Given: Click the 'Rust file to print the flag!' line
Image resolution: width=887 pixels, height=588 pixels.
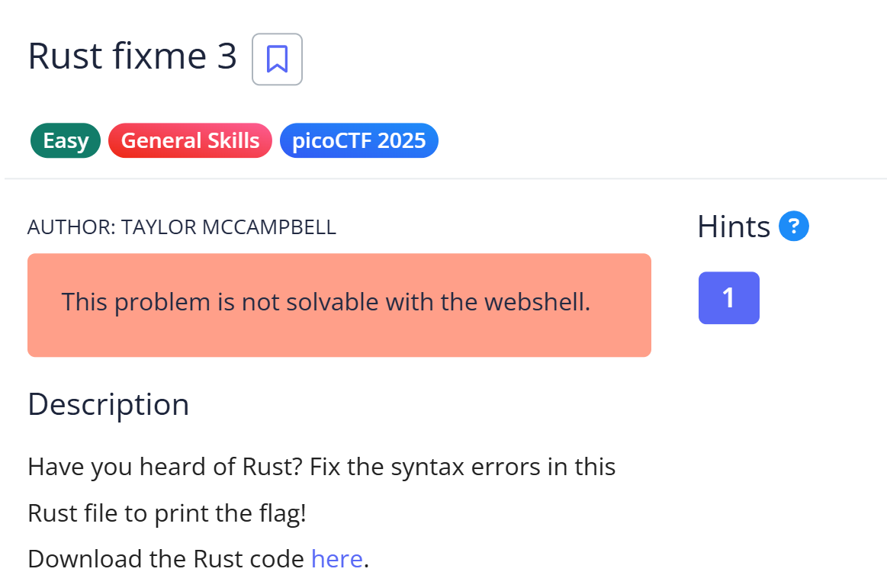Looking at the screenshot, I should 166,512.
